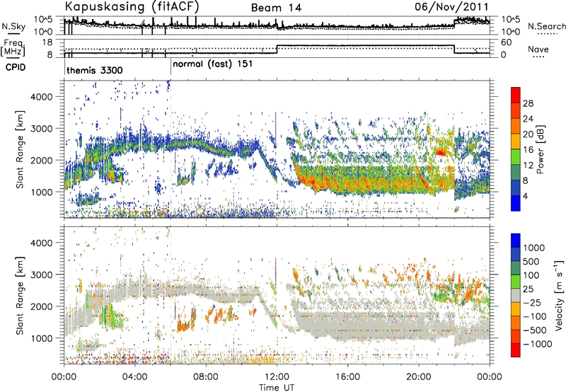Click 'Slant Range [km]' label of power panel
Image resolution: width=566 pixels, height=392 pixels.
(20, 149)
